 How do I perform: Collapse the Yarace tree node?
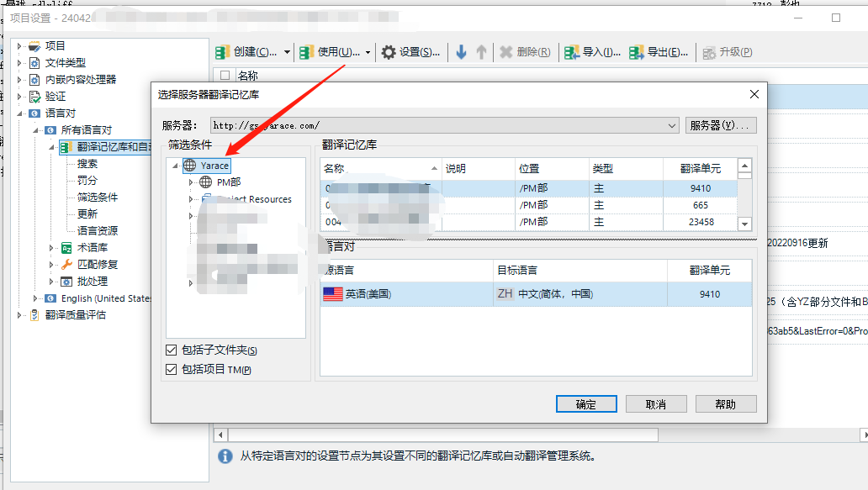(x=176, y=166)
